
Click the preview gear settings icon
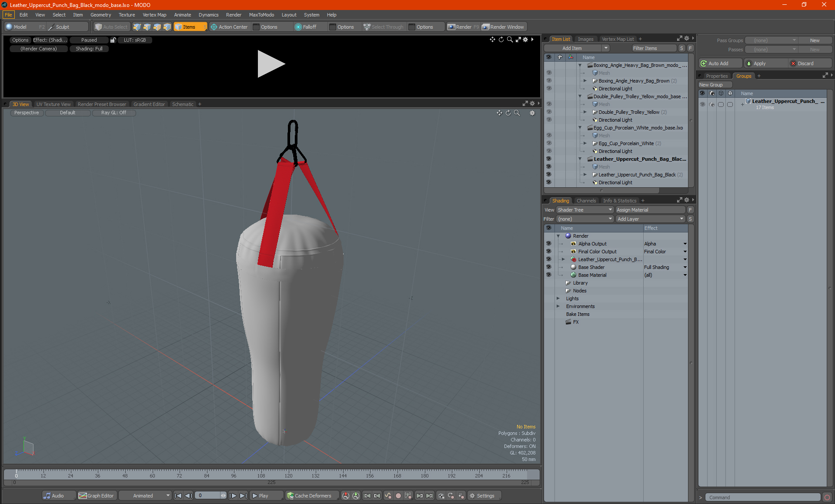click(525, 40)
